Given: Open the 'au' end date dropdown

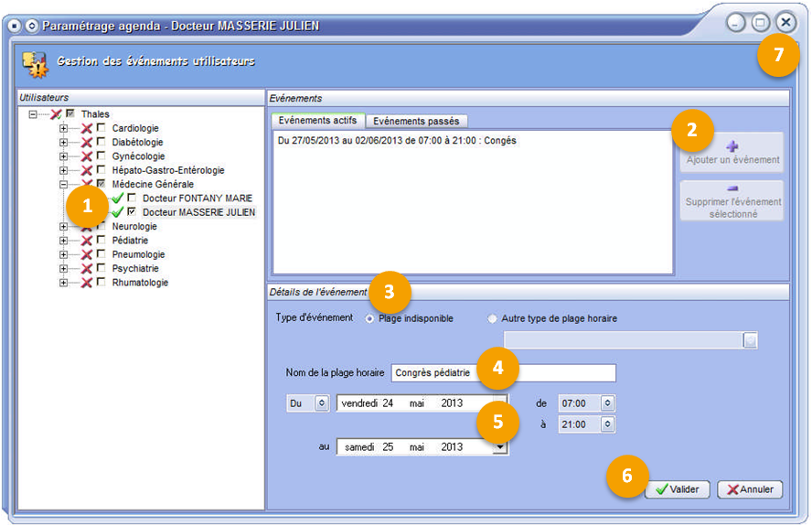Looking at the screenshot, I should pos(499,447).
